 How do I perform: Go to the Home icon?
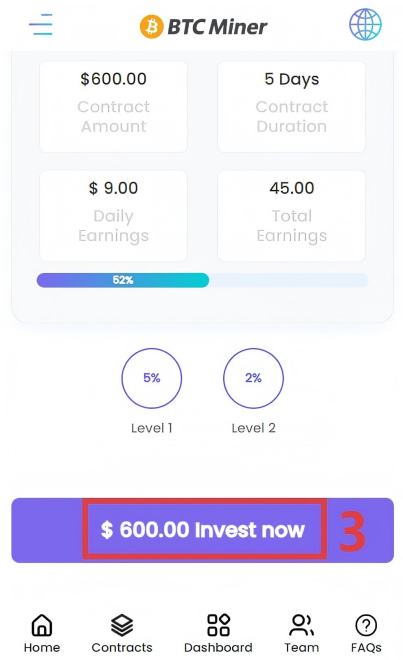pyautogui.click(x=42, y=625)
